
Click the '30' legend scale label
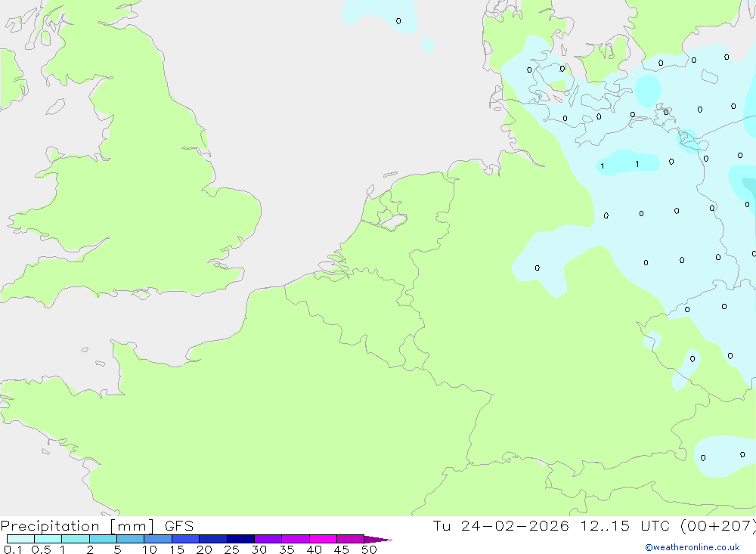click(x=259, y=549)
